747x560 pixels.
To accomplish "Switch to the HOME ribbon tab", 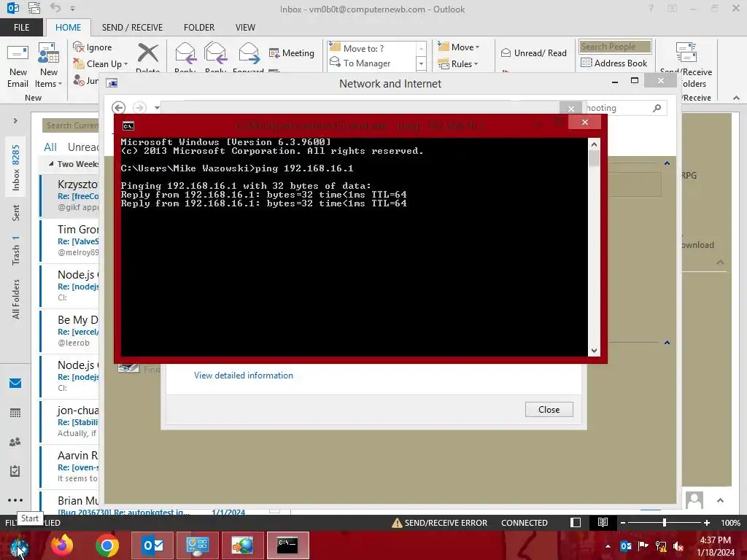I will pyautogui.click(x=68, y=28).
